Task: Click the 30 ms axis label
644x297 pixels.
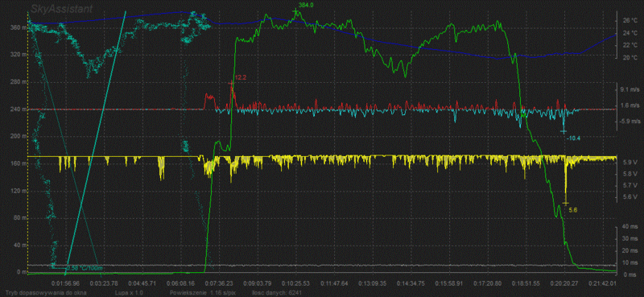Action: pyautogui.click(x=630, y=239)
